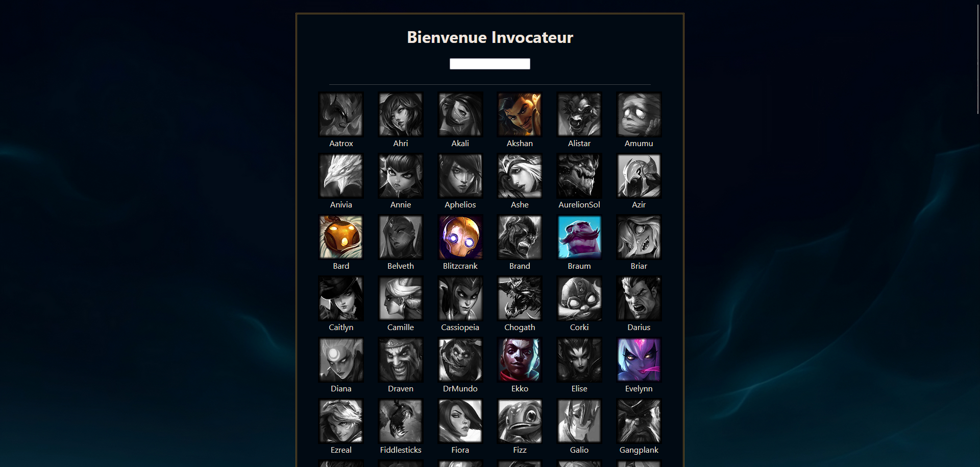Viewport: 980px width, 467px height.
Task: Click the Bard champion icon
Action: [341, 237]
